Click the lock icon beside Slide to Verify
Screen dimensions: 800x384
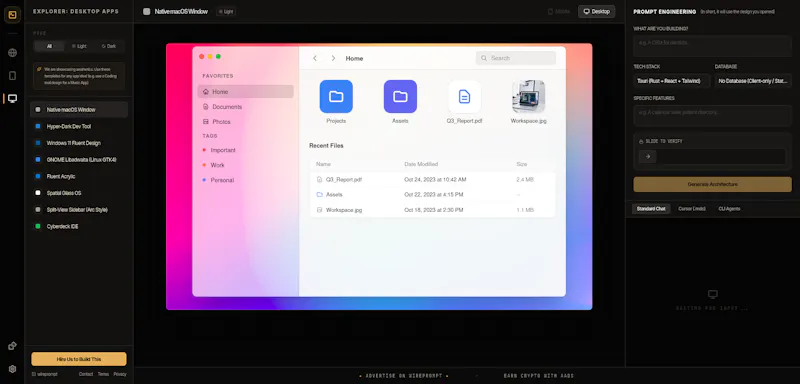point(641,141)
